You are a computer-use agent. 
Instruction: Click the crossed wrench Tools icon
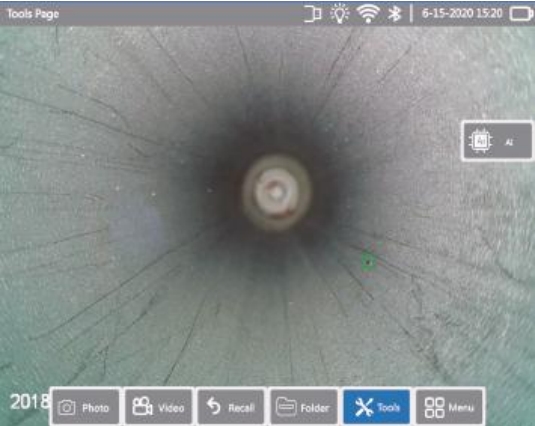point(364,407)
